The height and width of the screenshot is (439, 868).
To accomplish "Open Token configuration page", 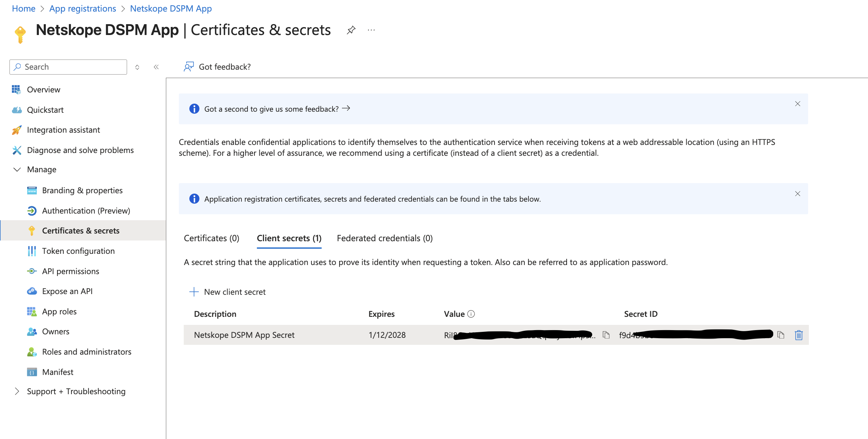I will [78, 251].
